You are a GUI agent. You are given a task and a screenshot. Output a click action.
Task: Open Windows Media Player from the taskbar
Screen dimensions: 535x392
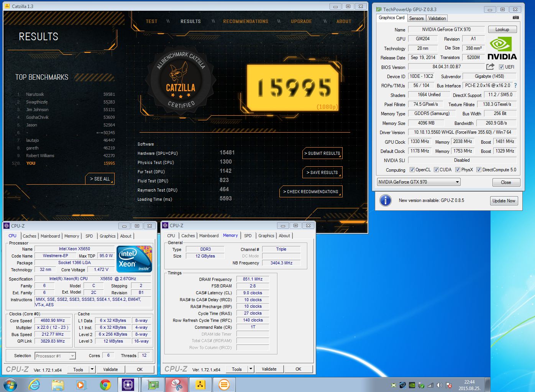click(x=81, y=385)
